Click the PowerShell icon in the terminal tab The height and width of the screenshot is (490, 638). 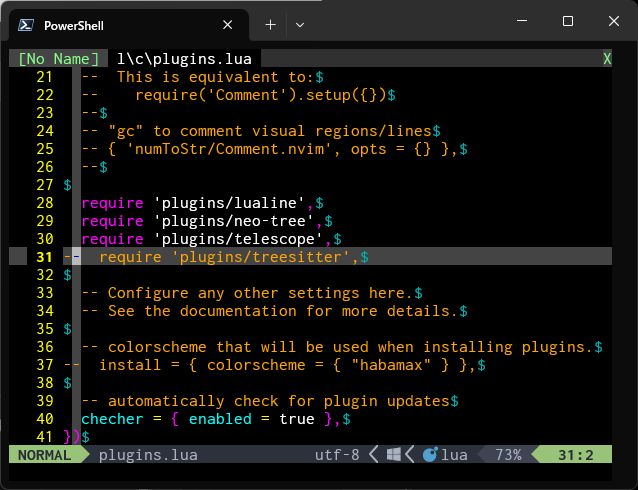click(28, 24)
